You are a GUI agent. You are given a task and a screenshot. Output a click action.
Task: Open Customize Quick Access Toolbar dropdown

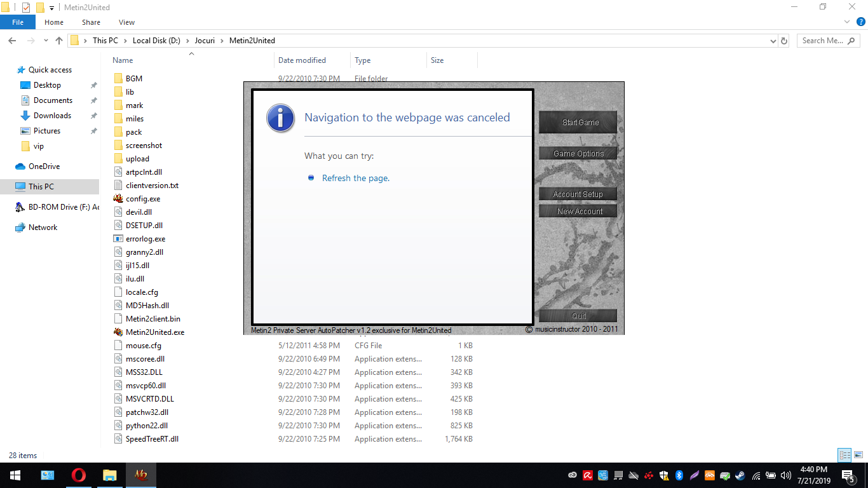click(x=51, y=8)
